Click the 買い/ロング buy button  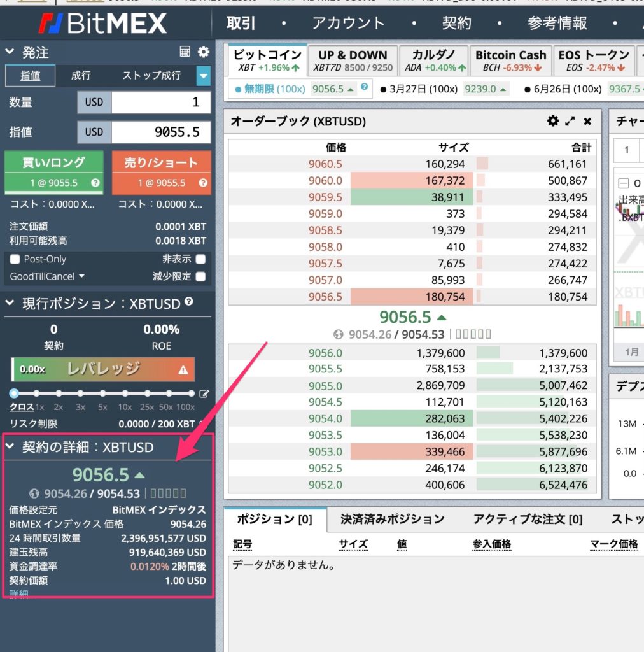click(53, 162)
